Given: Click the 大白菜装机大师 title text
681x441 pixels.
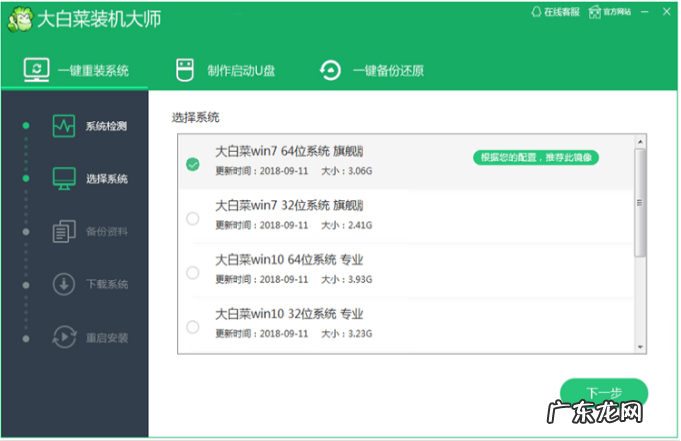Looking at the screenshot, I should click(99, 20).
